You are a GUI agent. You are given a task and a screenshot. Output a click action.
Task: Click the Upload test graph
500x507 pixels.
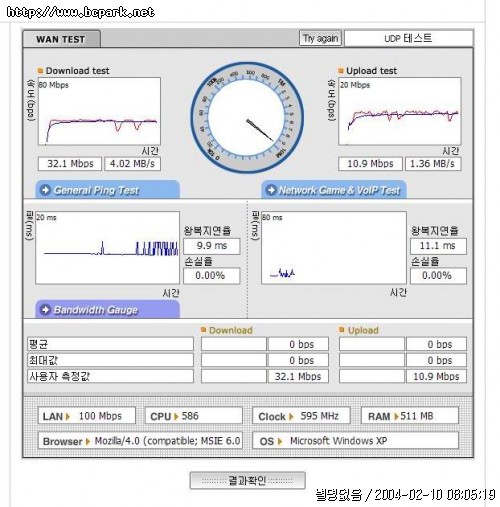tap(400, 111)
